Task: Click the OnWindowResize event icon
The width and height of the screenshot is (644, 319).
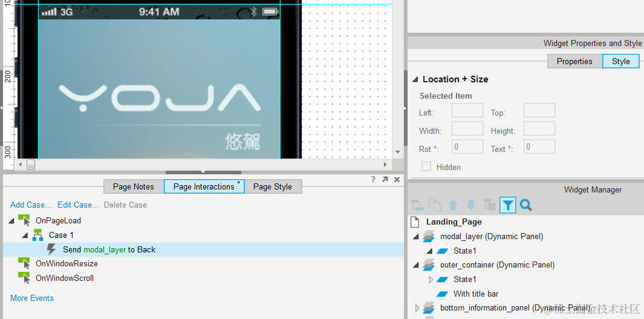Action: tap(24, 263)
